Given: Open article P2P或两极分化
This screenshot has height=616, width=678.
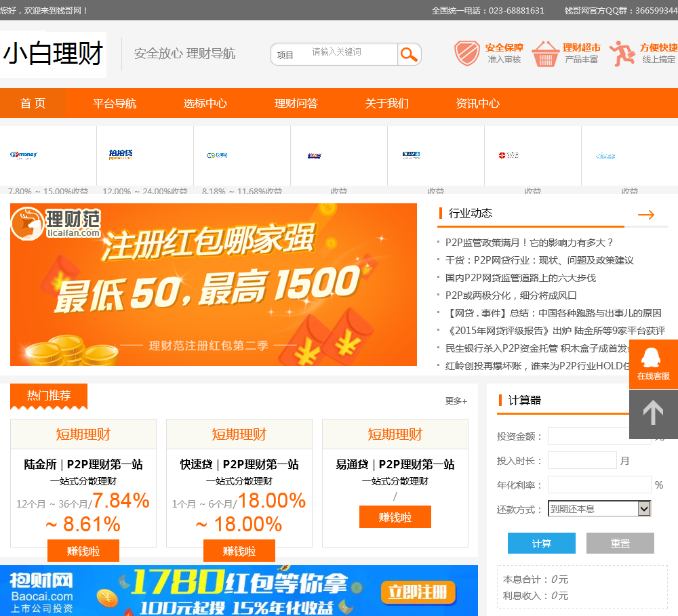Looking at the screenshot, I should (511, 295).
